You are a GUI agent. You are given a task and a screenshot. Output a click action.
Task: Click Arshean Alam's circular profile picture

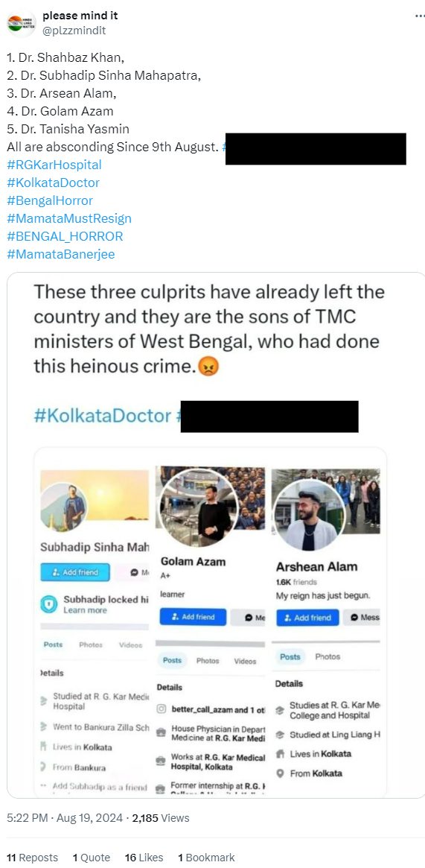click(x=309, y=515)
